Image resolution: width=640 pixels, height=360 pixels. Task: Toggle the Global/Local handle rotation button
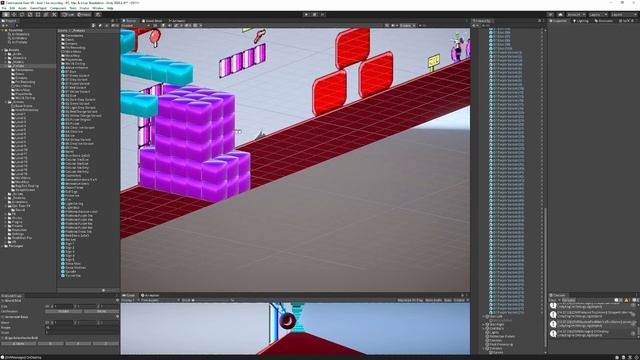pos(84,14)
